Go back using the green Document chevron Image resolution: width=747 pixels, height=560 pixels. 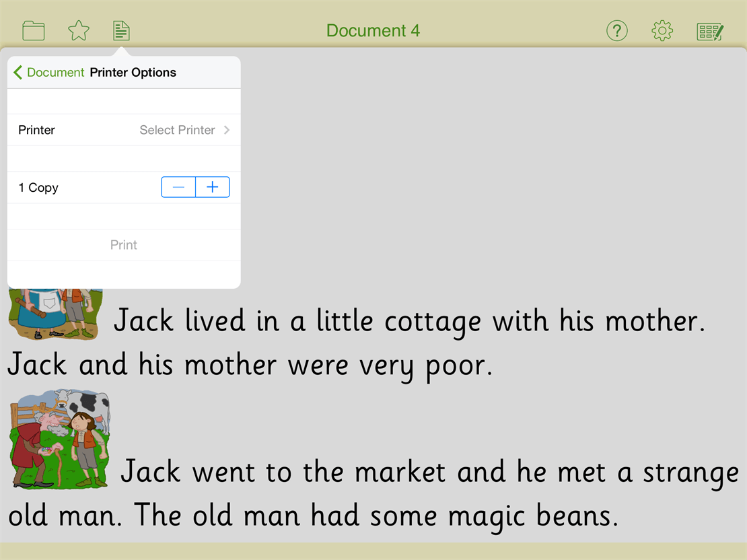tap(48, 73)
